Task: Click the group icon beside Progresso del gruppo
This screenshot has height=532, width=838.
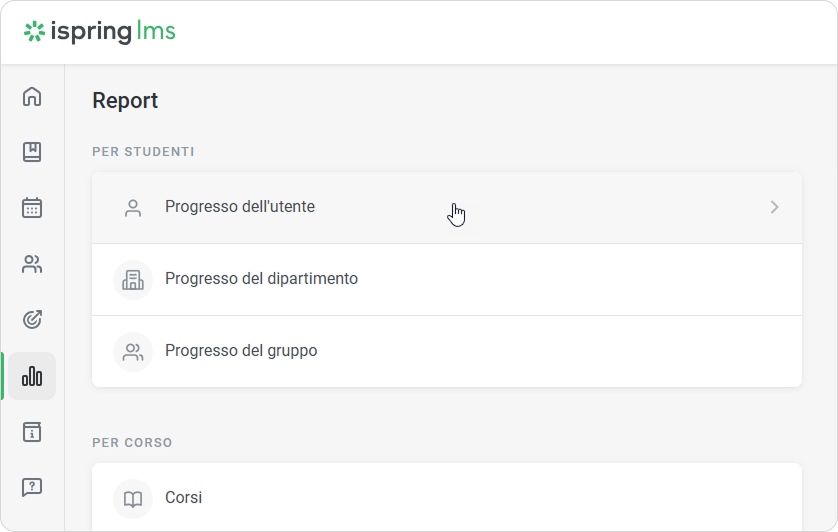Action: pos(133,352)
